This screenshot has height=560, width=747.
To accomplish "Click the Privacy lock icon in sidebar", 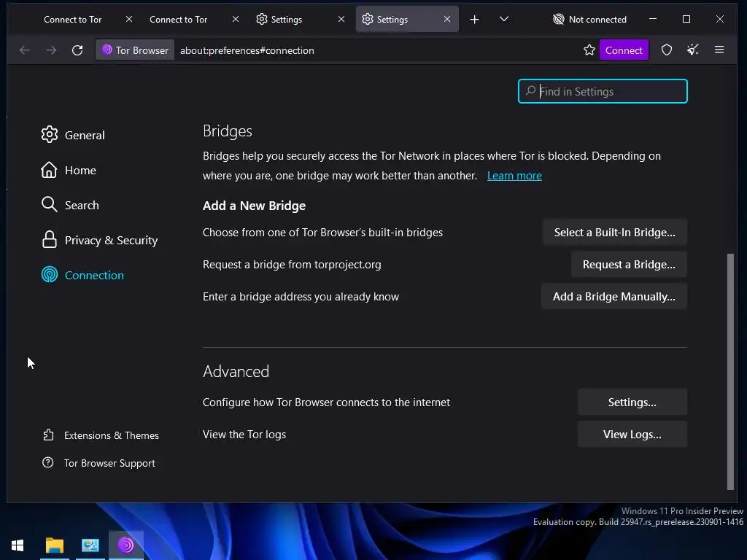I will coord(49,239).
